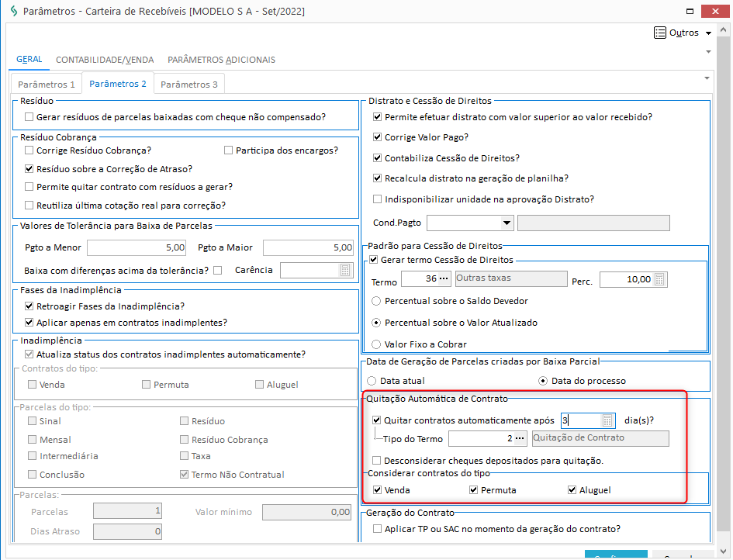Click calculator icon in dia(s) field
The width and height of the screenshot is (733, 560).
tap(607, 421)
